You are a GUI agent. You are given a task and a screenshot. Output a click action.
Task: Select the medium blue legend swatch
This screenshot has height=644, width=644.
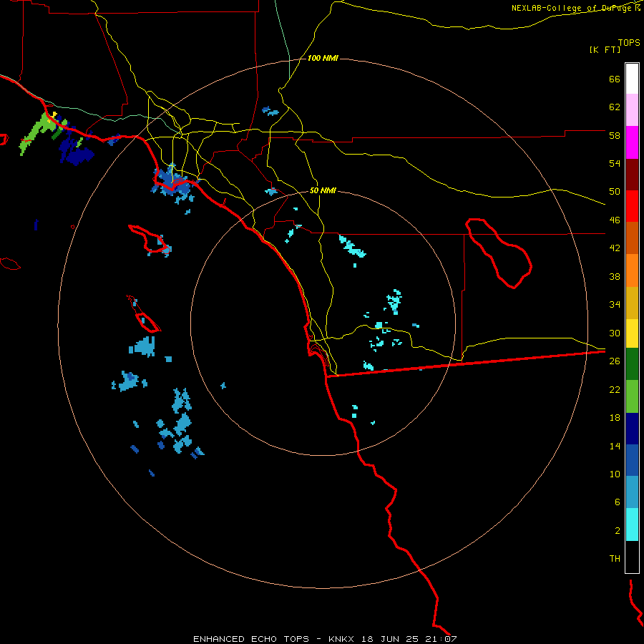(632, 460)
